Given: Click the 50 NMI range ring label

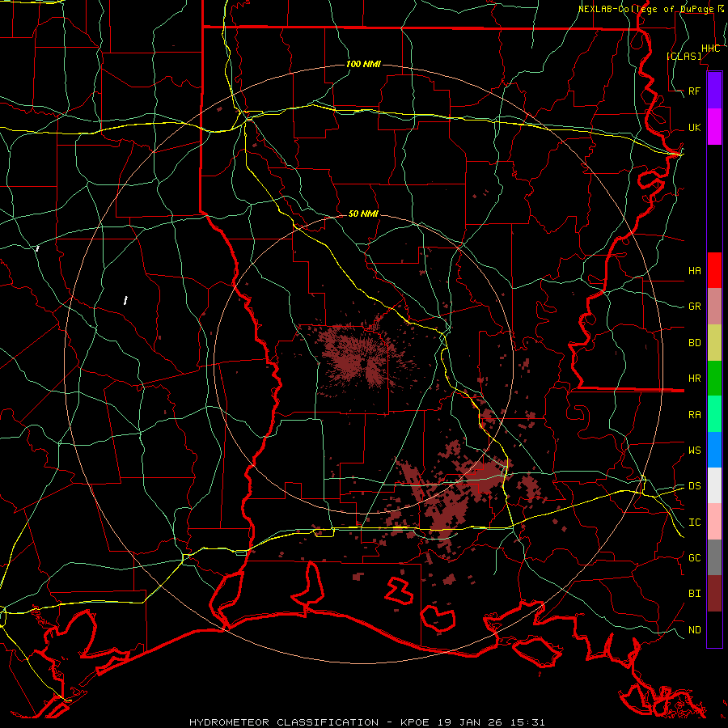Looking at the screenshot, I should point(363,214).
